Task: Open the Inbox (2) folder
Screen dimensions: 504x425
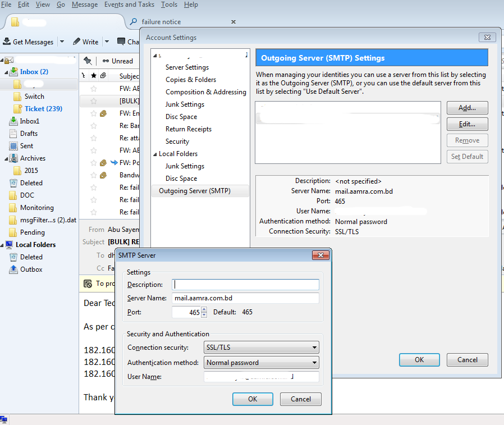Action: (x=34, y=72)
